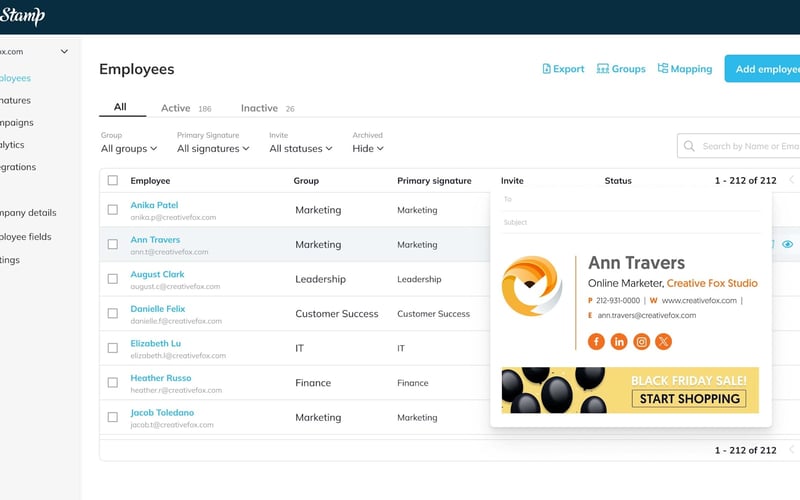Click the Group column header
This screenshot has height=500, width=800.
pos(306,181)
